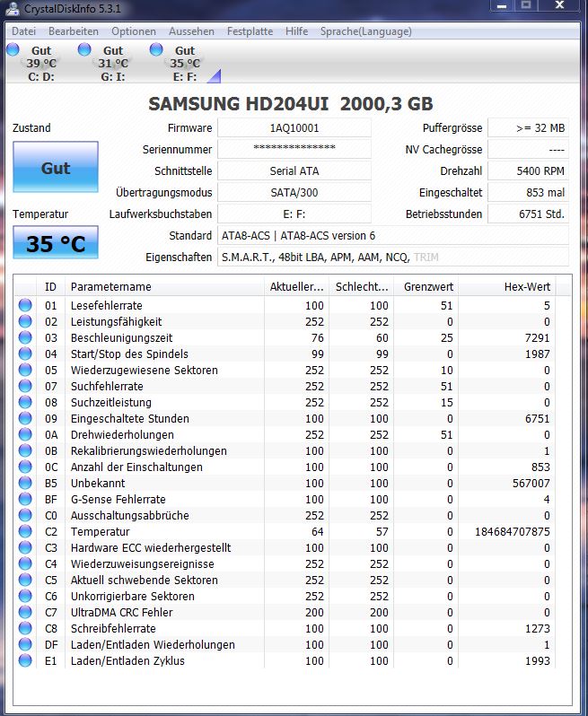Image resolution: width=588 pixels, height=716 pixels.
Task: Click the Standard ATA8-ACS field
Action: tap(393, 236)
